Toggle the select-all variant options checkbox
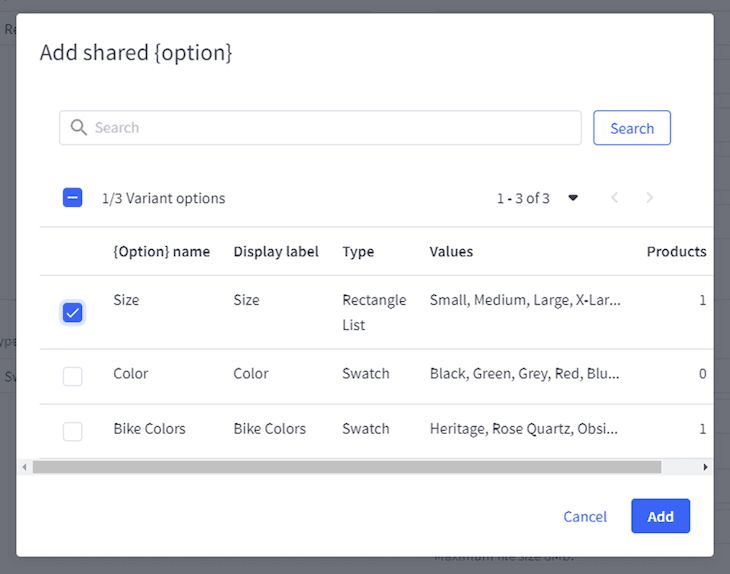 pyautogui.click(x=73, y=197)
